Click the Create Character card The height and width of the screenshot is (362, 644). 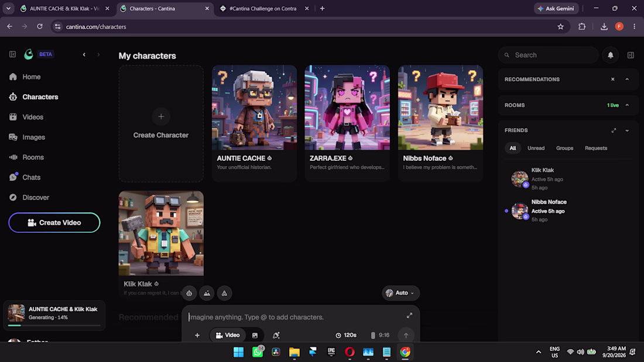click(161, 123)
